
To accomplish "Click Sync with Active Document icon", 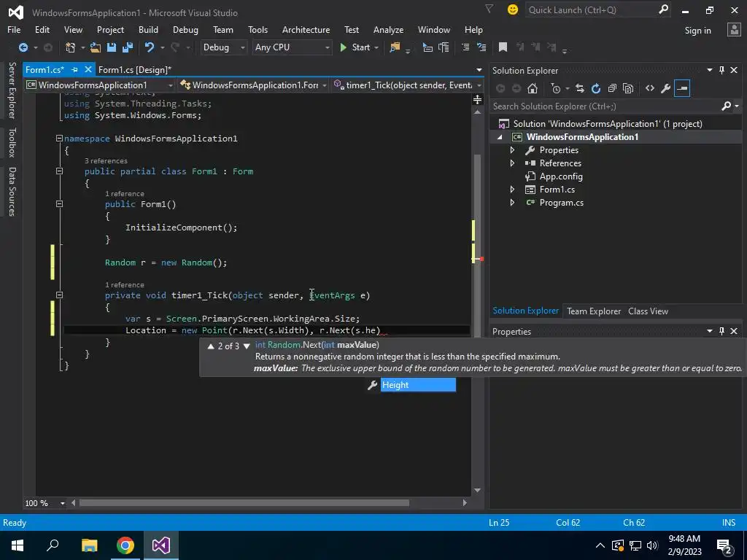I will coord(580,88).
